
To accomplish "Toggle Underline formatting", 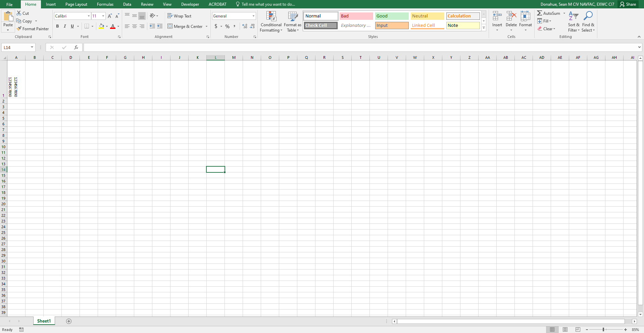I will (x=72, y=26).
